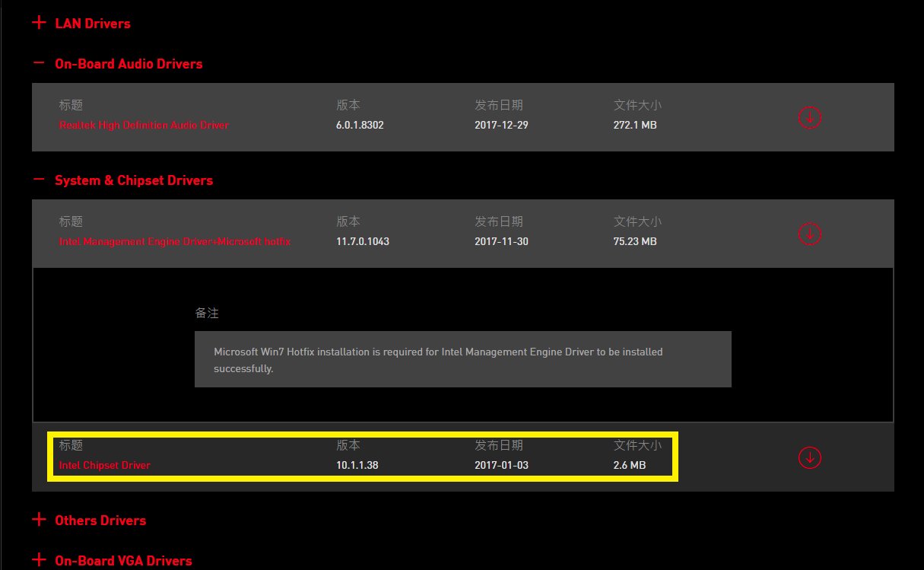Click the LAN Drivers heading text

pos(93,24)
